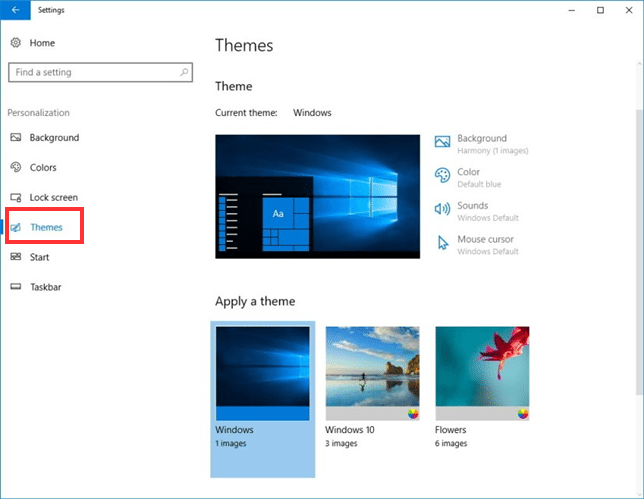Click the back arrow in the title bar

click(x=15, y=10)
